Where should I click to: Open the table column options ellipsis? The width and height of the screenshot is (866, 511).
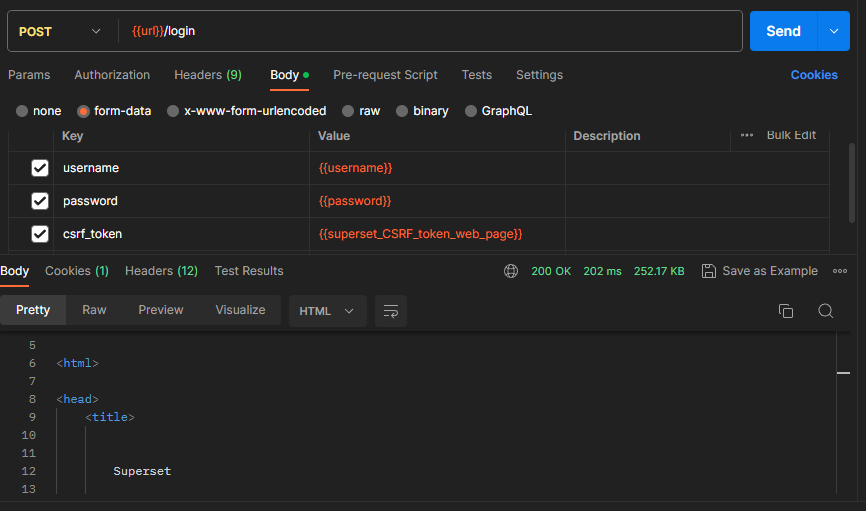(x=747, y=135)
